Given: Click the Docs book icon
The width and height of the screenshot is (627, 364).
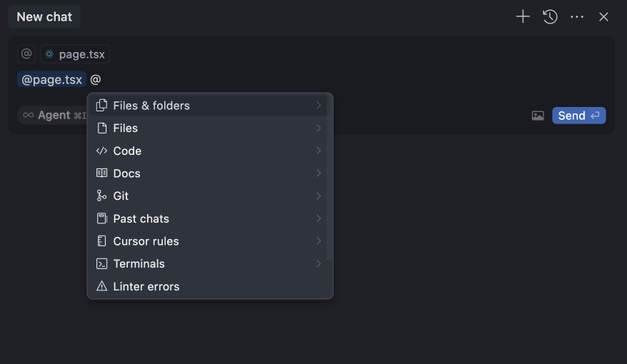Looking at the screenshot, I should click(x=101, y=173).
